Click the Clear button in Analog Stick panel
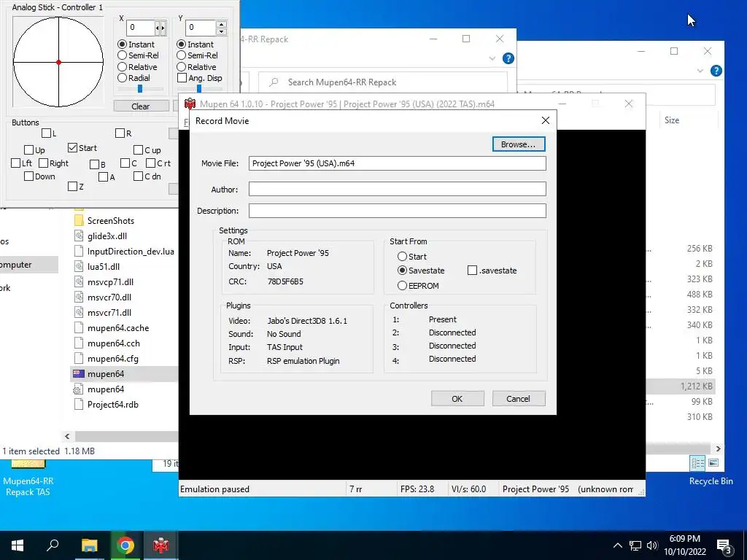Image resolution: width=747 pixels, height=560 pixels. (141, 106)
